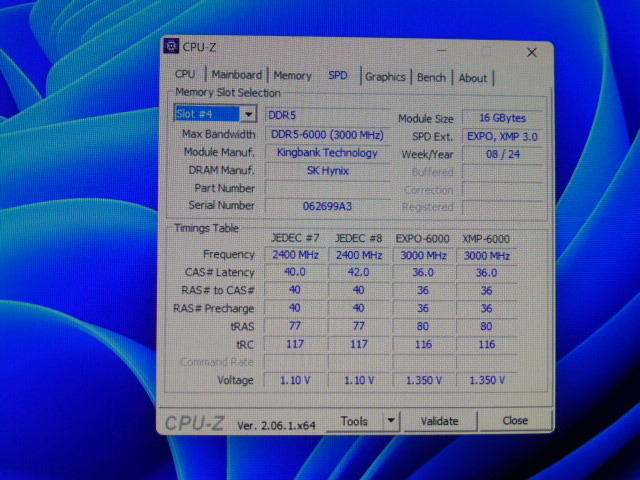The image size is (640, 480).
Task: Click the XMP-6000 column header
Action: (x=486, y=239)
